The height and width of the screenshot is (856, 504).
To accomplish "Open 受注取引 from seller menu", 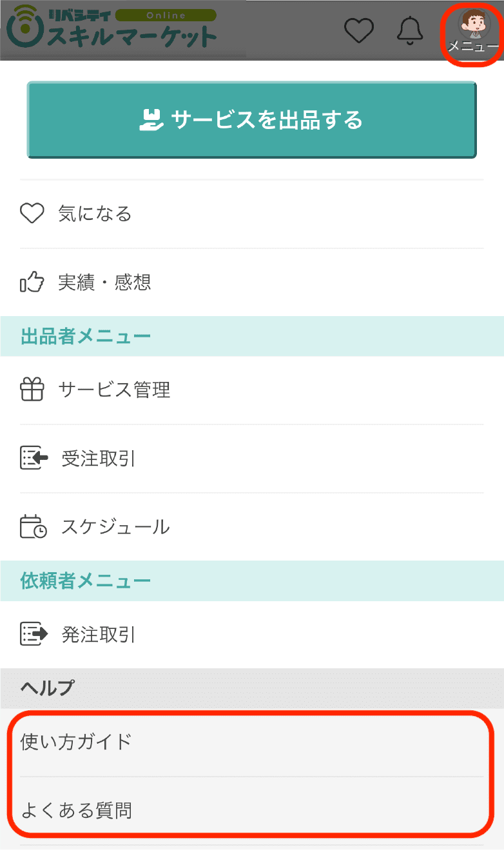I will [x=99, y=459].
